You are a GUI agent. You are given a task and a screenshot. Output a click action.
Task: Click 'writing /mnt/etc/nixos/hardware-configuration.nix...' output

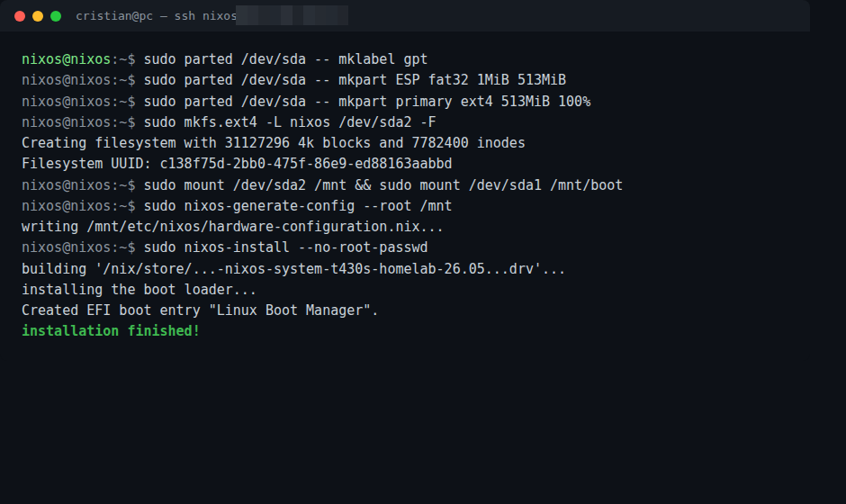[232, 227]
